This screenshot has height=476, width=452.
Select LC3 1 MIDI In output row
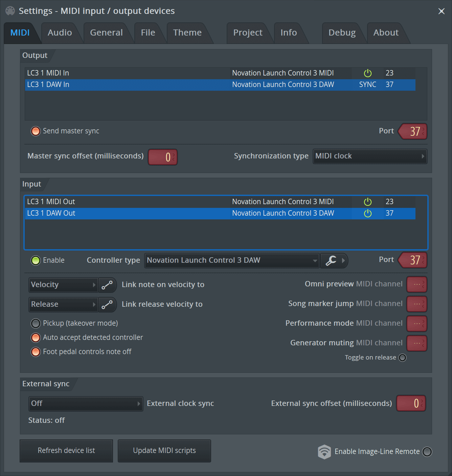tap(220, 73)
